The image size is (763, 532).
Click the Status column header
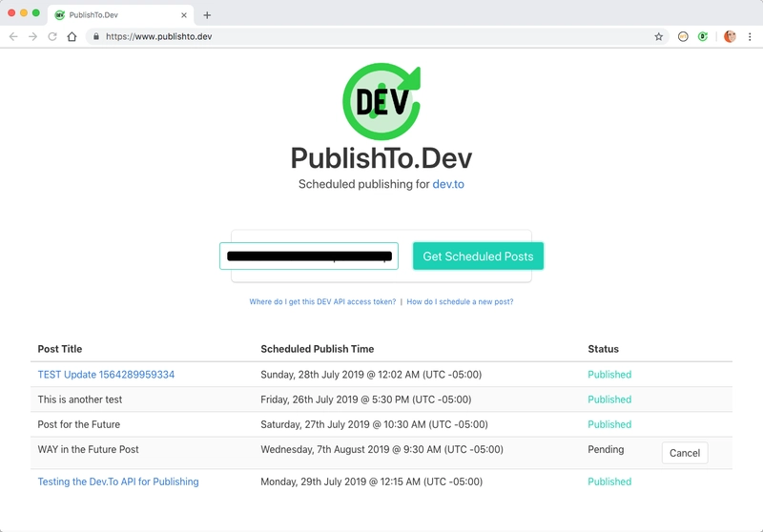point(603,349)
